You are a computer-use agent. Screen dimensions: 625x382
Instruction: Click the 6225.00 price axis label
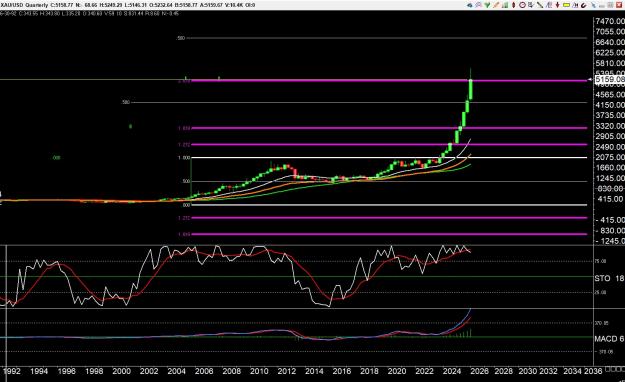tap(610, 53)
